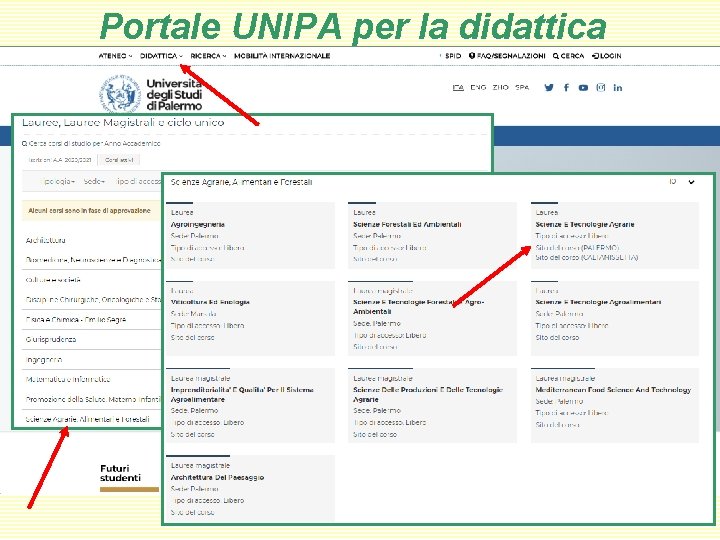Open Sito del corso under Viticoltura Ed Enologia
Screen dimensions: 720x540
coord(192,338)
